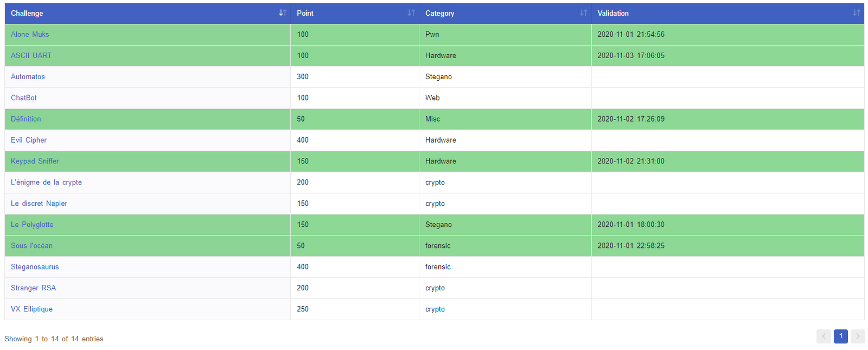Open Le discret Napier challenge
The height and width of the screenshot is (350, 868).
click(x=39, y=204)
